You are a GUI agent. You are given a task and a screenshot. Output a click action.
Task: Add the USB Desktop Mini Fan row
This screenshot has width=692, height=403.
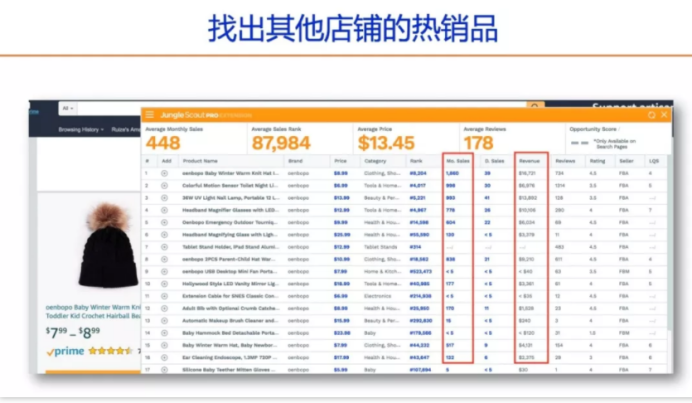pyautogui.click(x=164, y=271)
